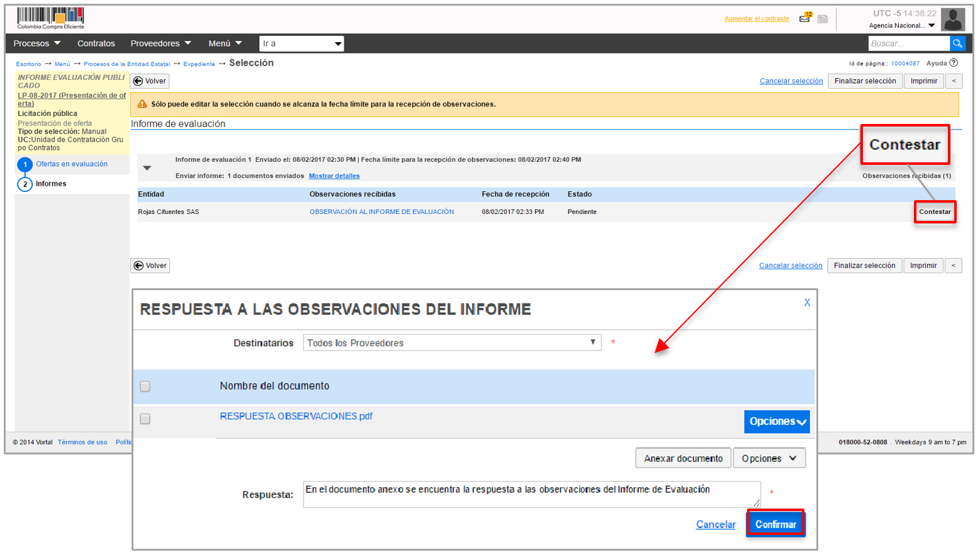Open the Destinatarios dropdown
This screenshot has height=557, width=980.
451,343
